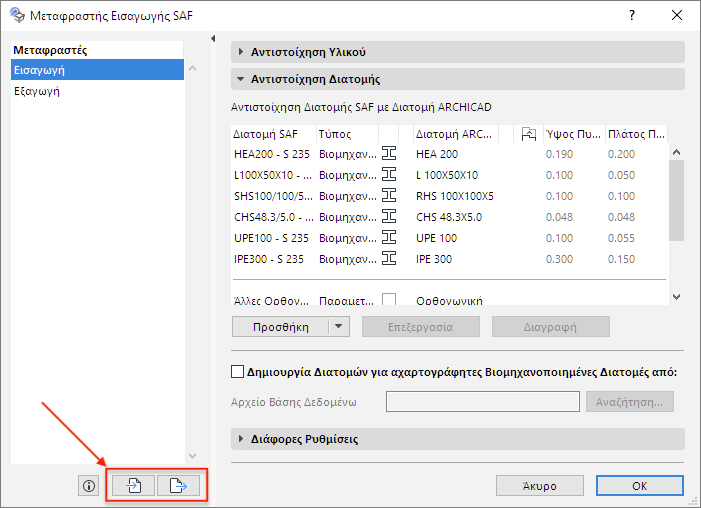This screenshot has height=508, width=701.
Task: Click the profile table scroll up arrow
Action: tap(676, 152)
